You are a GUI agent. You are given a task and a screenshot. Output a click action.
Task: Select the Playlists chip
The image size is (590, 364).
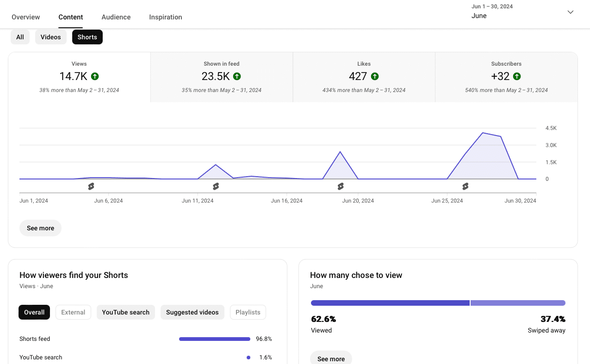pyautogui.click(x=248, y=312)
